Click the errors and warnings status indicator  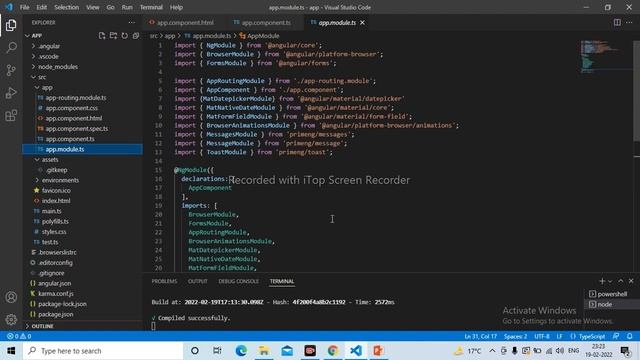tap(19, 336)
